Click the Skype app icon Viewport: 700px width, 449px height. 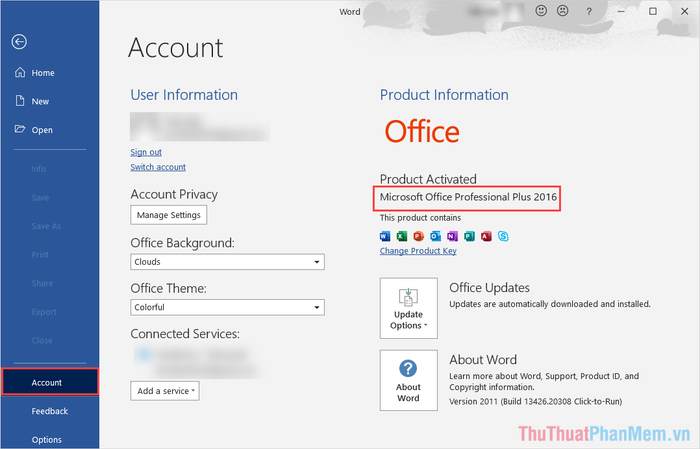pos(503,236)
